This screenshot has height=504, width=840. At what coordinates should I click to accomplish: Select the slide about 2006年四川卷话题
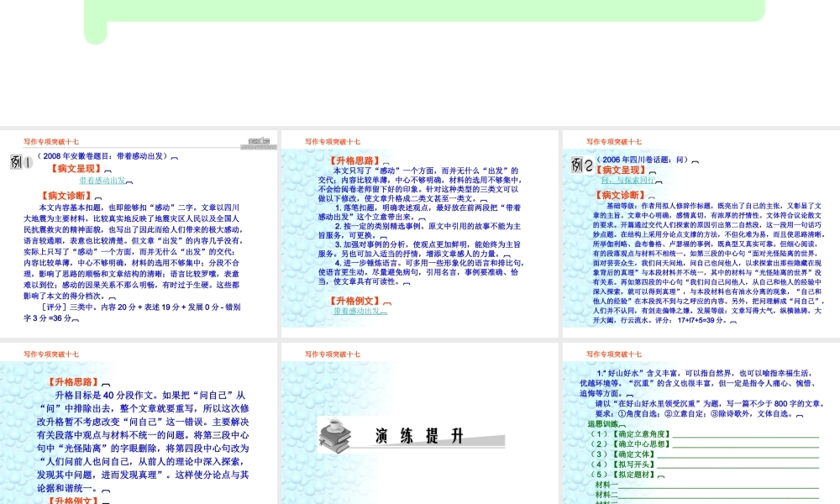(701, 234)
